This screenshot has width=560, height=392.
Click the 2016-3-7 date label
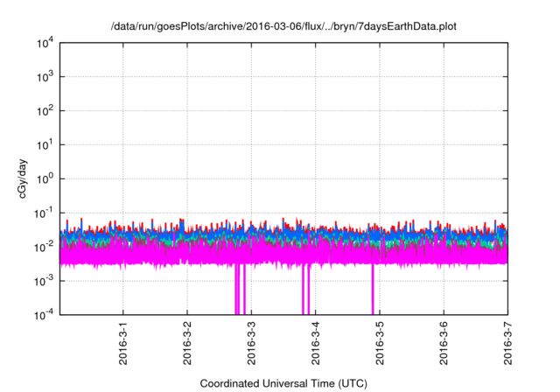point(507,343)
